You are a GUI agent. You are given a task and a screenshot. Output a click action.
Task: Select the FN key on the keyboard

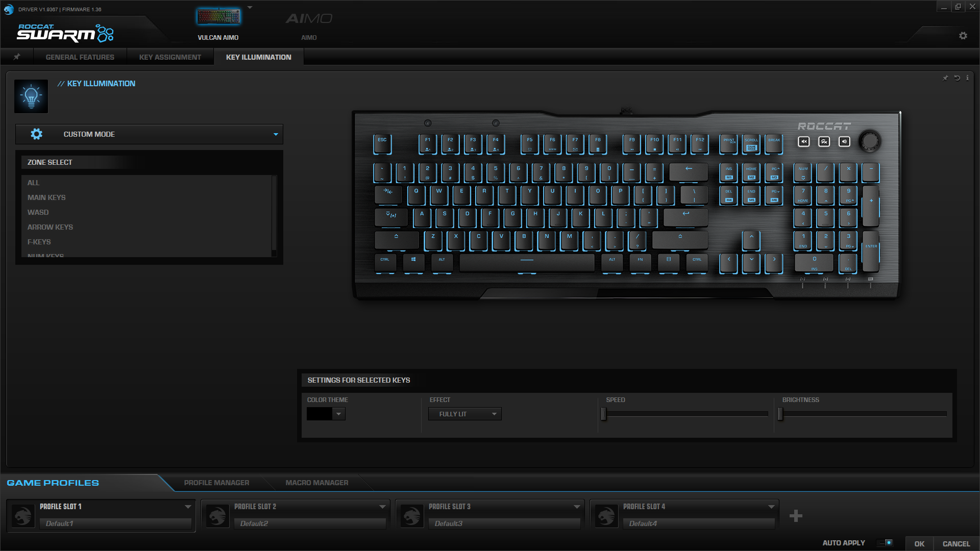pos(640,263)
